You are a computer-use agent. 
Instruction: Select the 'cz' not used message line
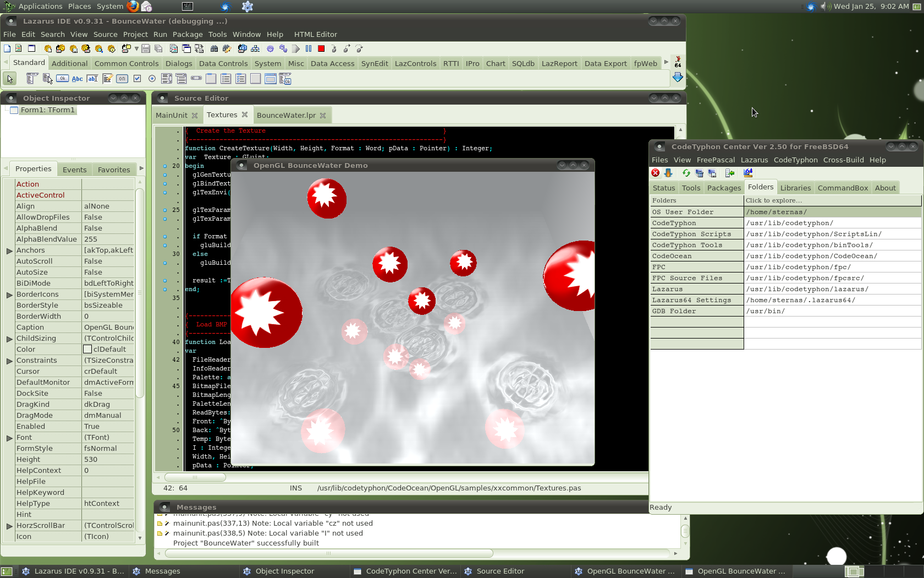[x=273, y=524]
